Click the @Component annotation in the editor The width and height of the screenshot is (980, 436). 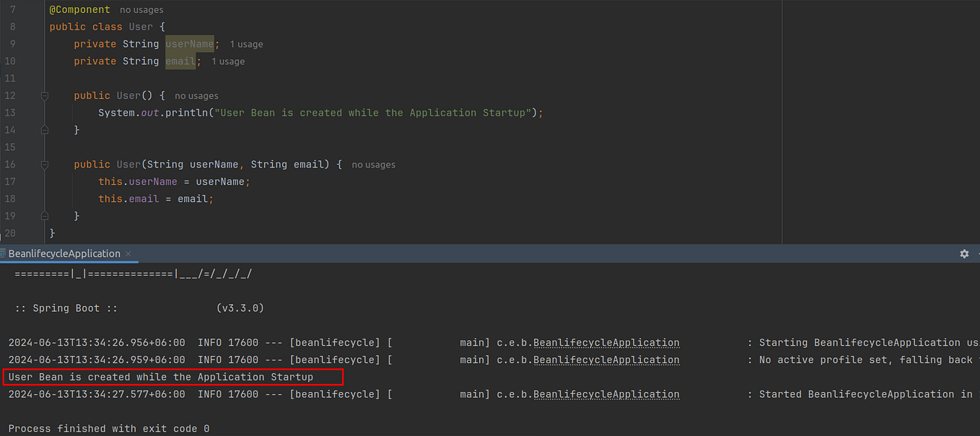click(x=79, y=9)
